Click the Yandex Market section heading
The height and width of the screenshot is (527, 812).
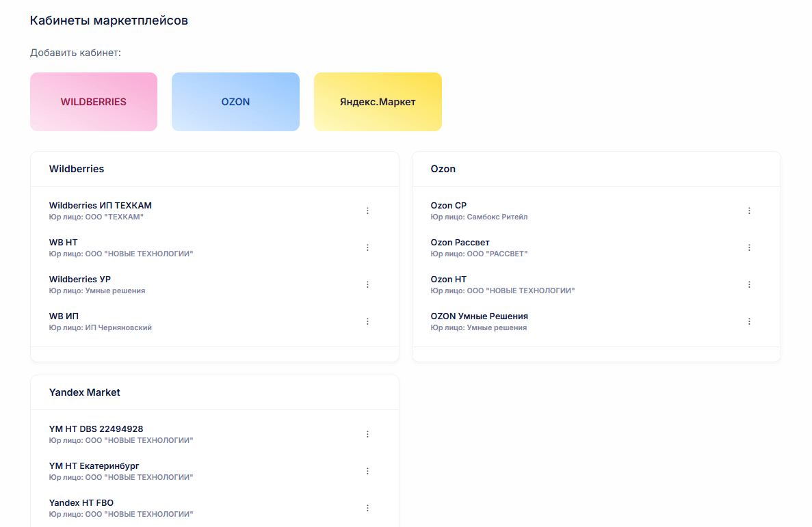84,392
